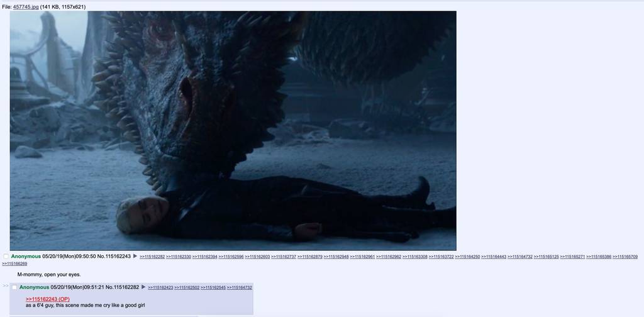Screen dimensions: 644x317
Task: Follow backlink >>115162502 in reply header
Action: (187, 287)
